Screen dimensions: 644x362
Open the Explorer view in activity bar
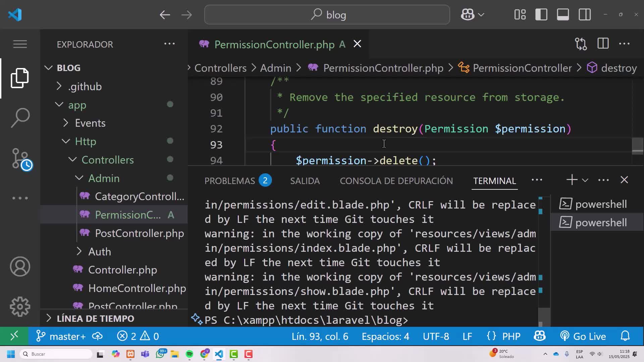pos(20,78)
